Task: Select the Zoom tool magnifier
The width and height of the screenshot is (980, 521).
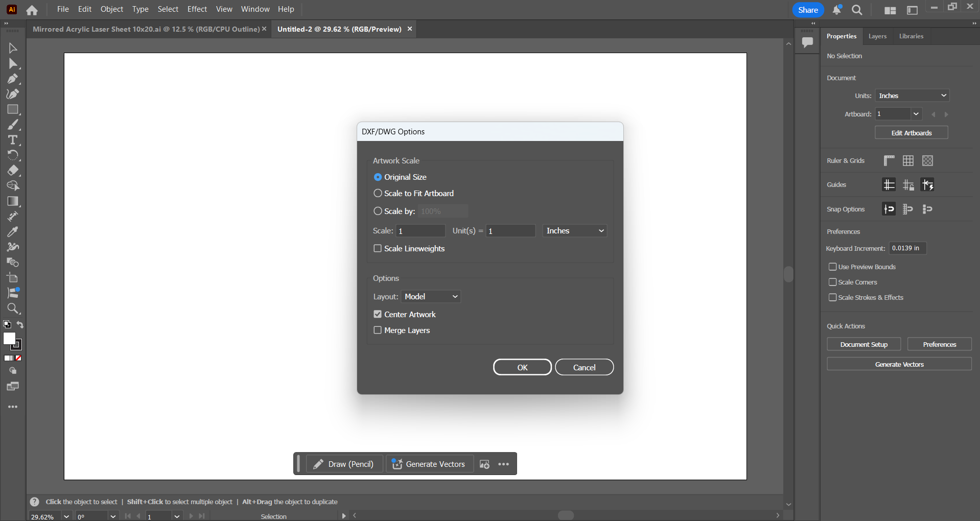Action: [x=13, y=309]
